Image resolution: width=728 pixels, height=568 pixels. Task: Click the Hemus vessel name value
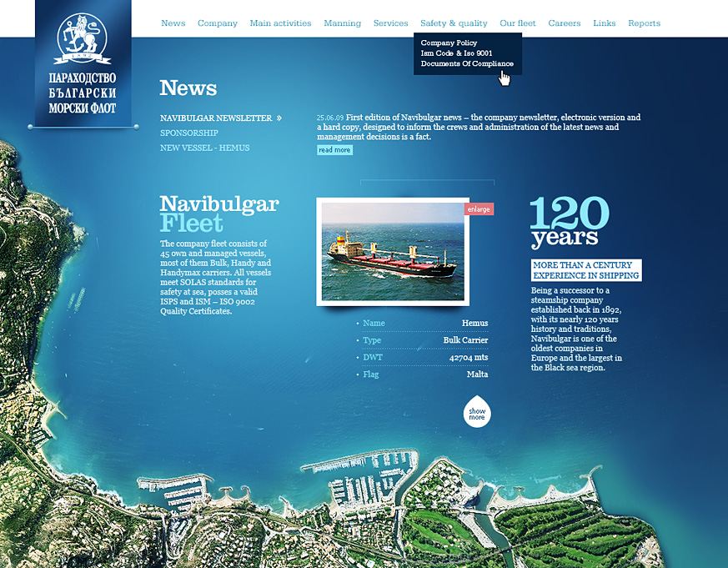(x=474, y=324)
